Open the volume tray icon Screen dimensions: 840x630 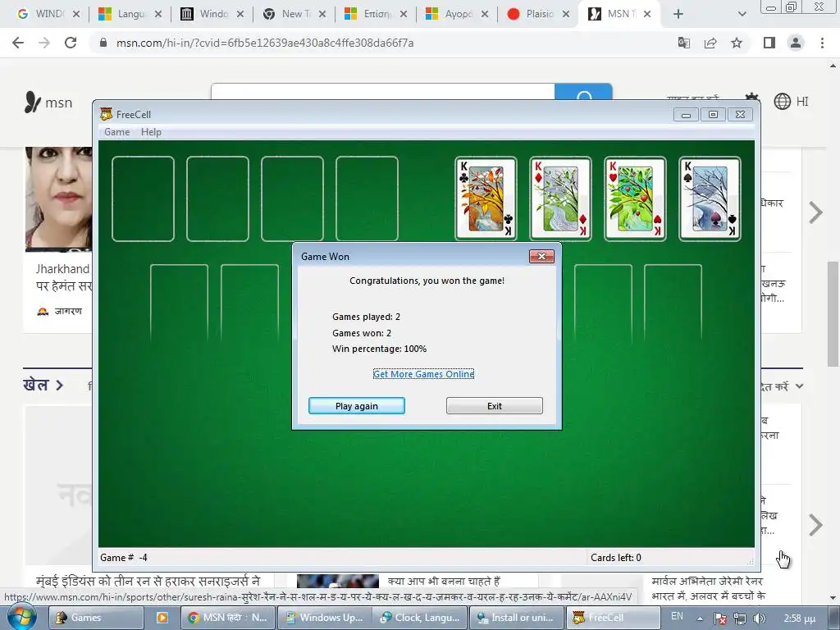tap(759, 619)
